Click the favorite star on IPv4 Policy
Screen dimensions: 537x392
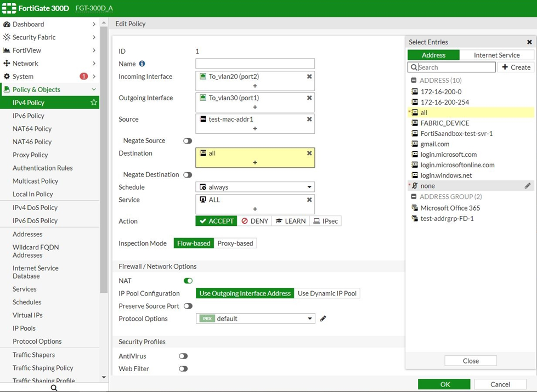(x=94, y=103)
